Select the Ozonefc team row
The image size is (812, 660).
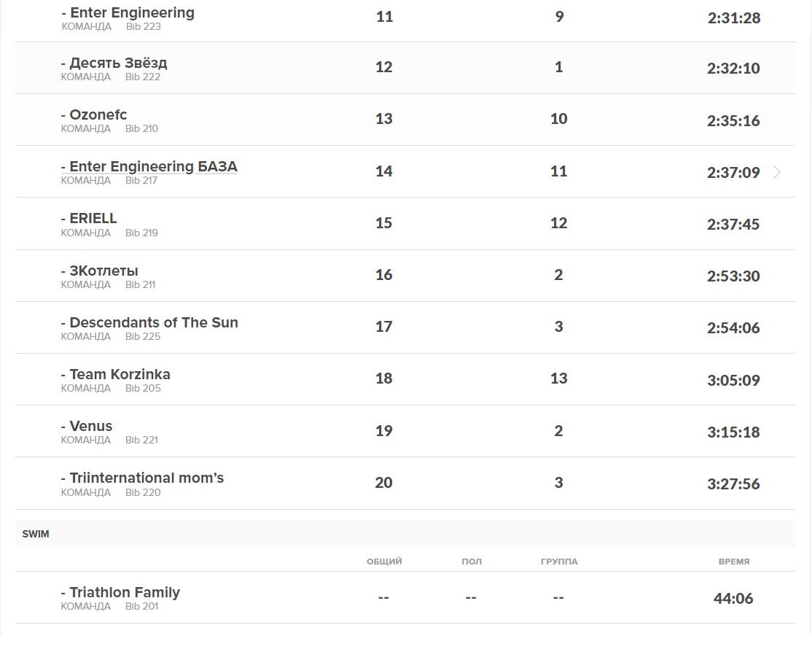point(98,115)
